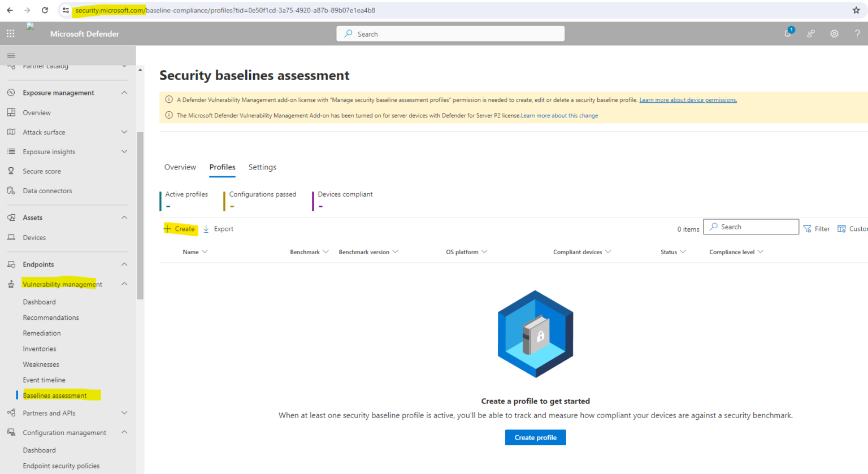Click the Create profile button
This screenshot has width=868, height=474.
coord(535,437)
